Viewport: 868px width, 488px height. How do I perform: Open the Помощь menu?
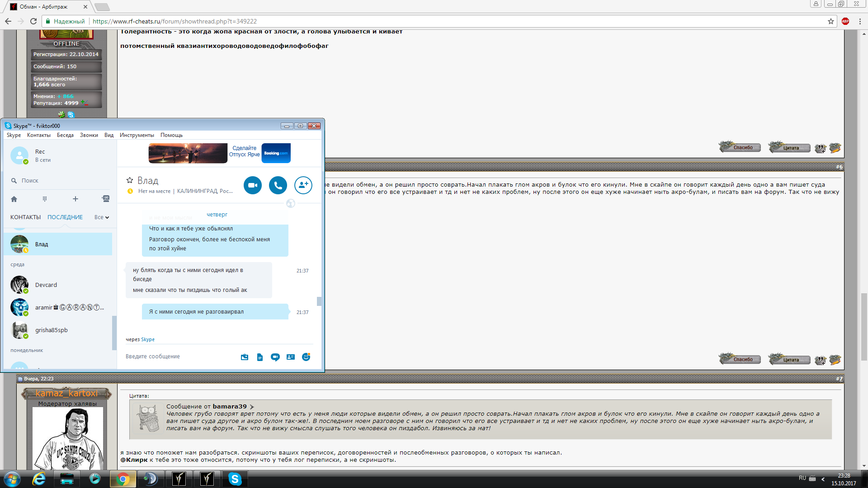coord(171,135)
